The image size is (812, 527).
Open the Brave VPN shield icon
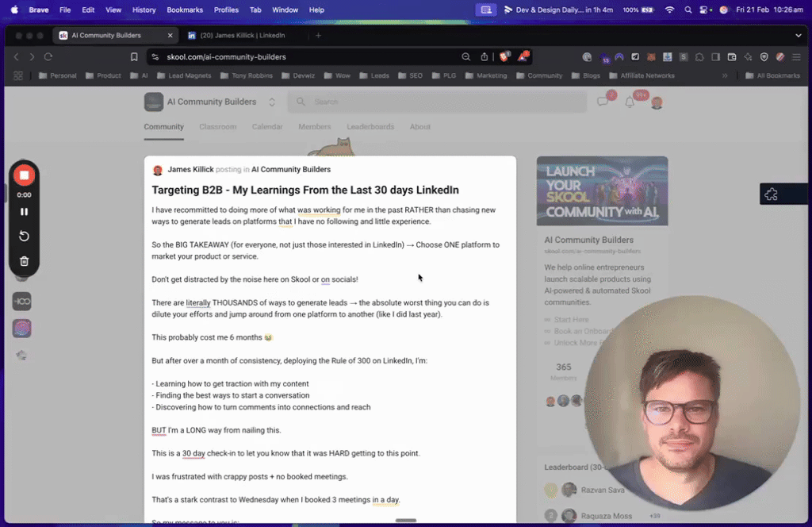(x=764, y=57)
